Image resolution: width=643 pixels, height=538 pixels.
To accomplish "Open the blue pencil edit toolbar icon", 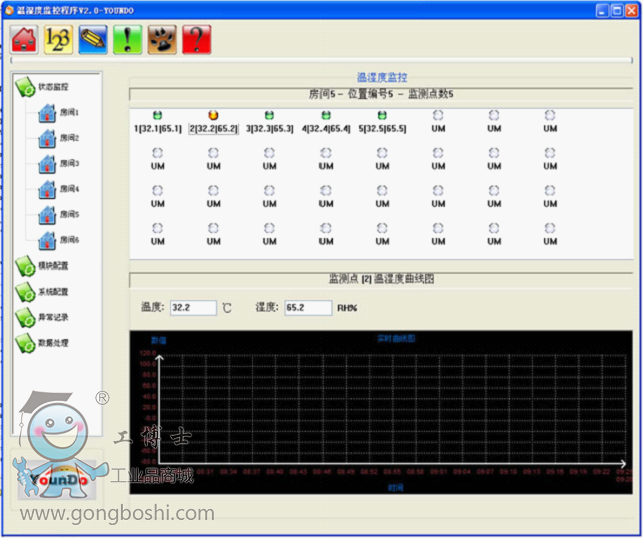I will coord(93,39).
